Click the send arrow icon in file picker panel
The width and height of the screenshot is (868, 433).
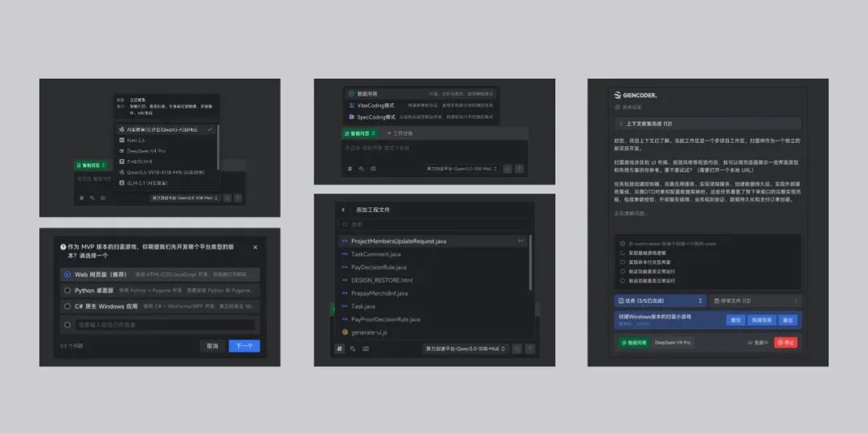click(530, 349)
